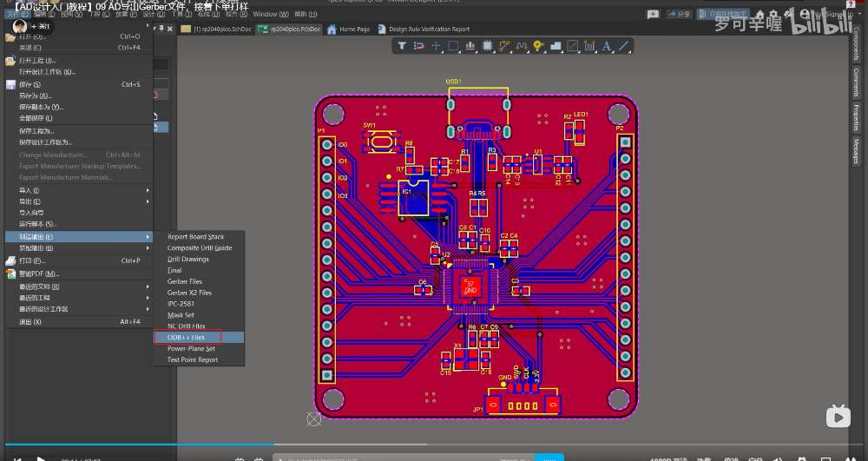Seek along the video progress bar
The height and width of the screenshot is (461, 868).
point(434,444)
